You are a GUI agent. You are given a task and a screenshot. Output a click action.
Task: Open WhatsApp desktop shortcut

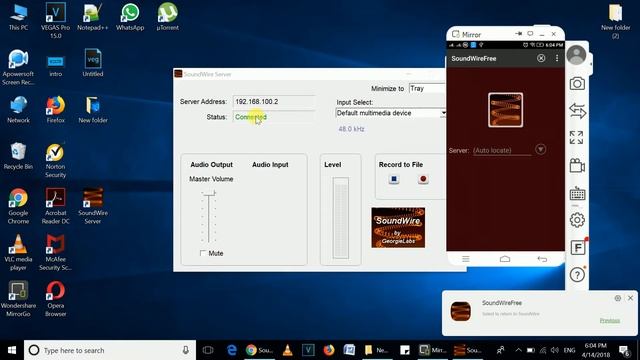pyautogui.click(x=130, y=18)
